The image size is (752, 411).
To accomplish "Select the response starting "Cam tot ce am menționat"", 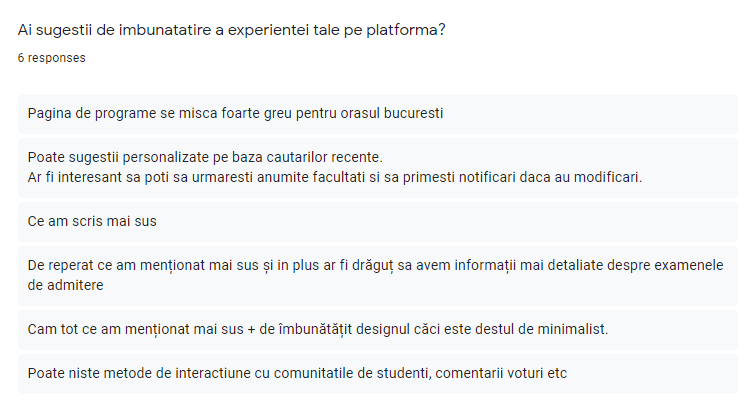I will click(x=318, y=329).
